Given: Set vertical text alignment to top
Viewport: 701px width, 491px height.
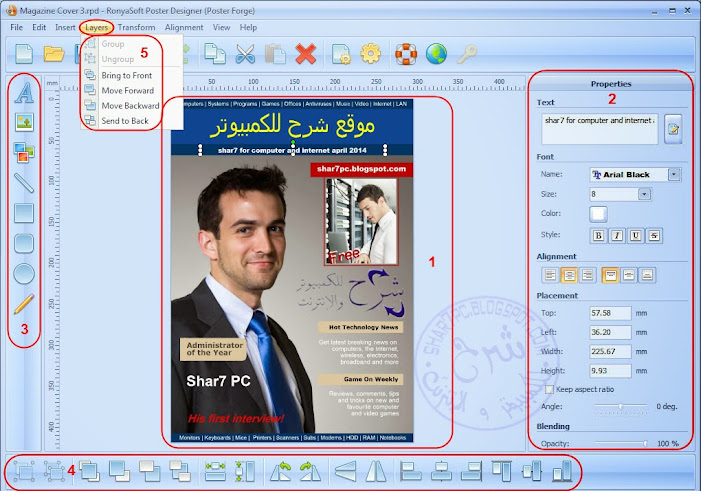Looking at the screenshot, I should click(610, 275).
